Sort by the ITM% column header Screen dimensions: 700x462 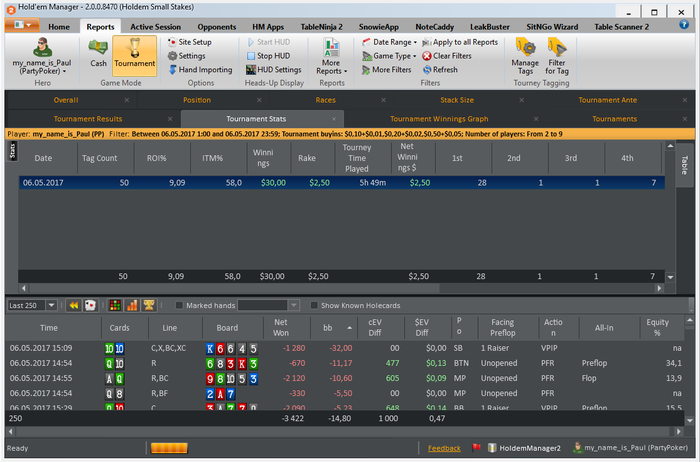tap(212, 158)
